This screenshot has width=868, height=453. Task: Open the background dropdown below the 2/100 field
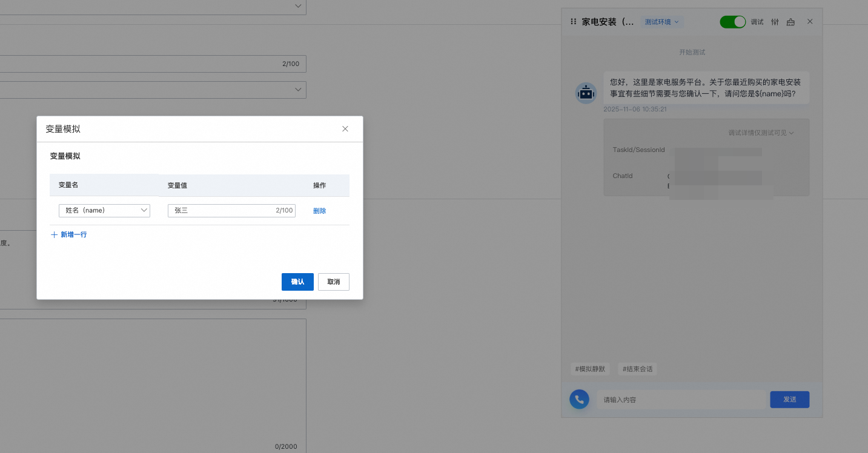point(153,90)
